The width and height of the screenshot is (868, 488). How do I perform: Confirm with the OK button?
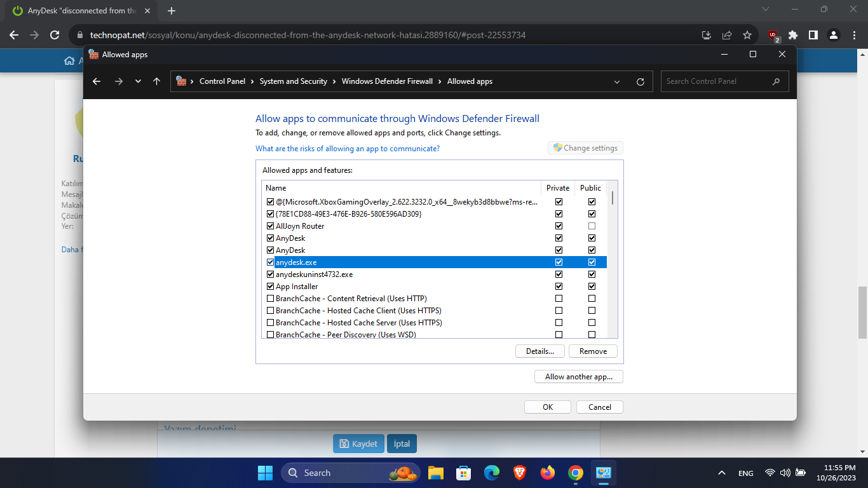coord(548,407)
